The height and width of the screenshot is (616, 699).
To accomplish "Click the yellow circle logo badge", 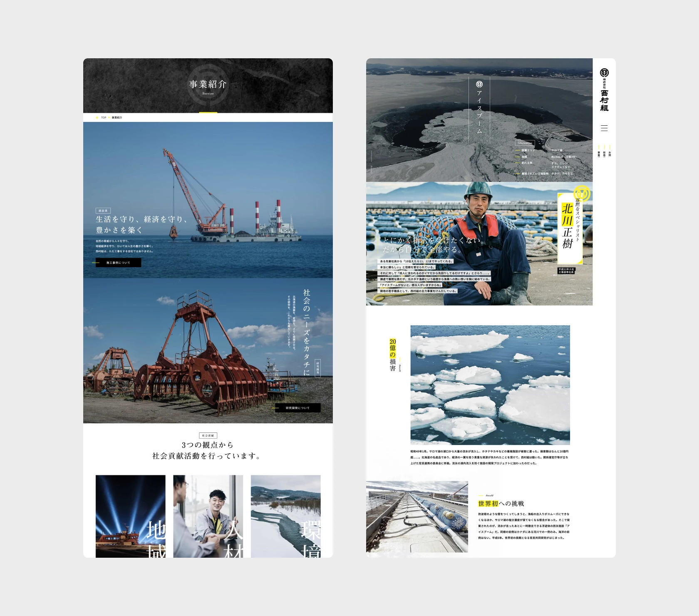I will pyautogui.click(x=582, y=194).
